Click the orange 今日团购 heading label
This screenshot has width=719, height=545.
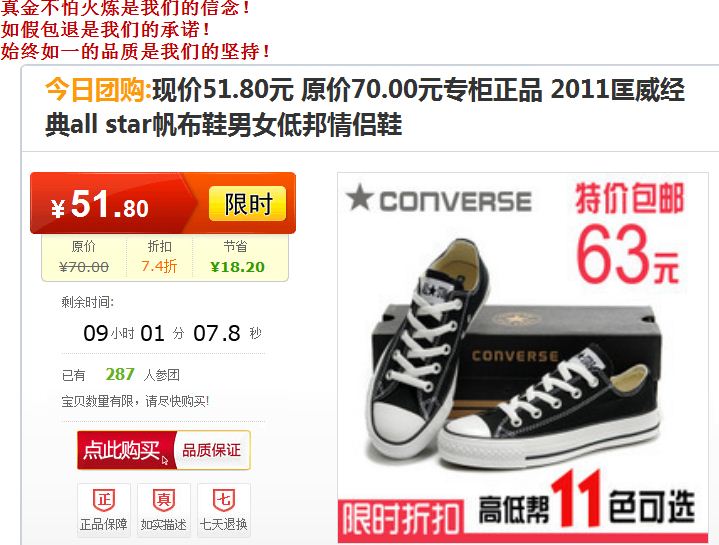(x=99, y=90)
